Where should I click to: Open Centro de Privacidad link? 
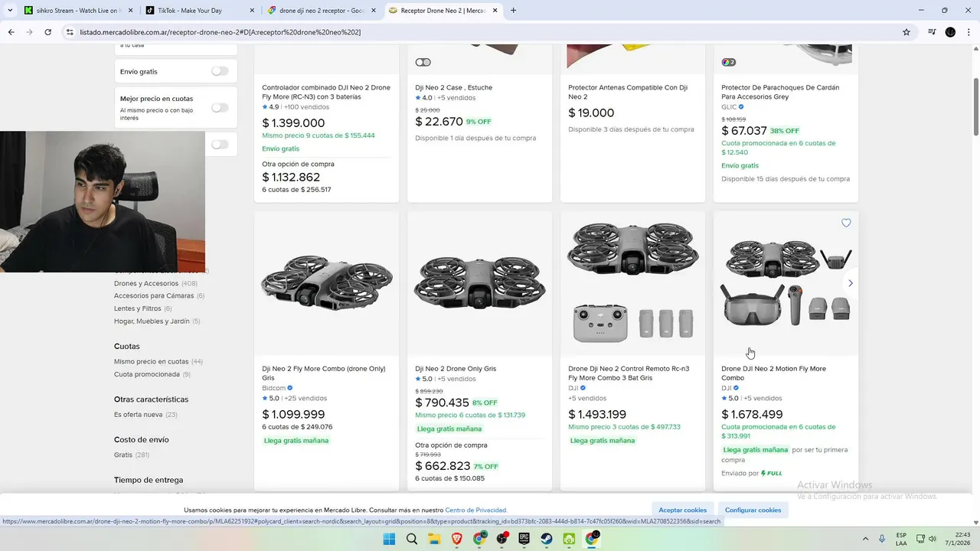pyautogui.click(x=475, y=510)
